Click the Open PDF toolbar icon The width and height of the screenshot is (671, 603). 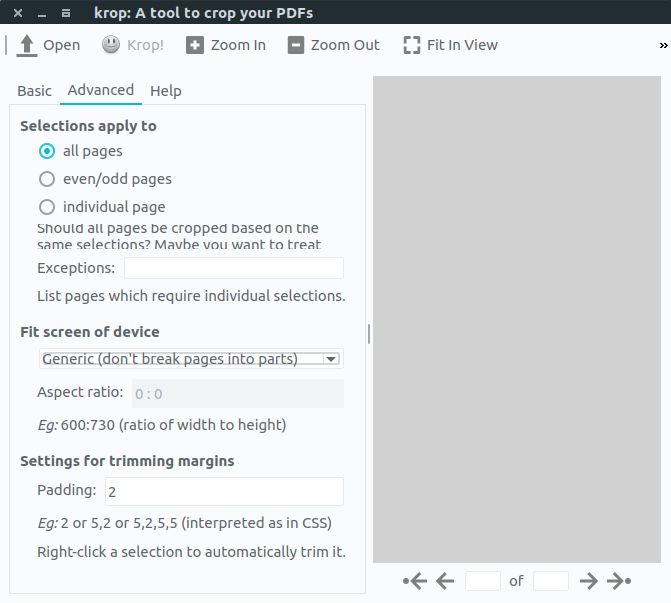click(27, 45)
